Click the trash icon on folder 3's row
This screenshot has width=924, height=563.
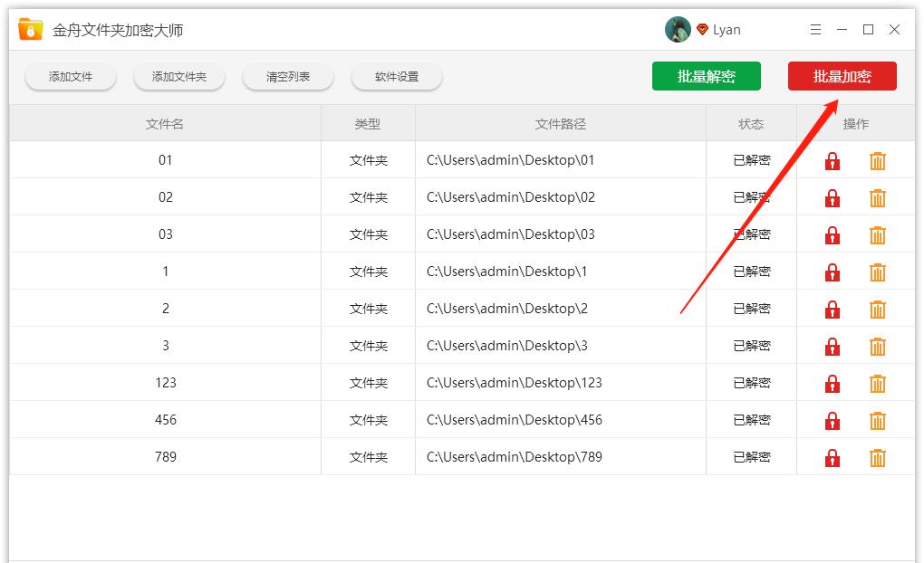pos(877,346)
